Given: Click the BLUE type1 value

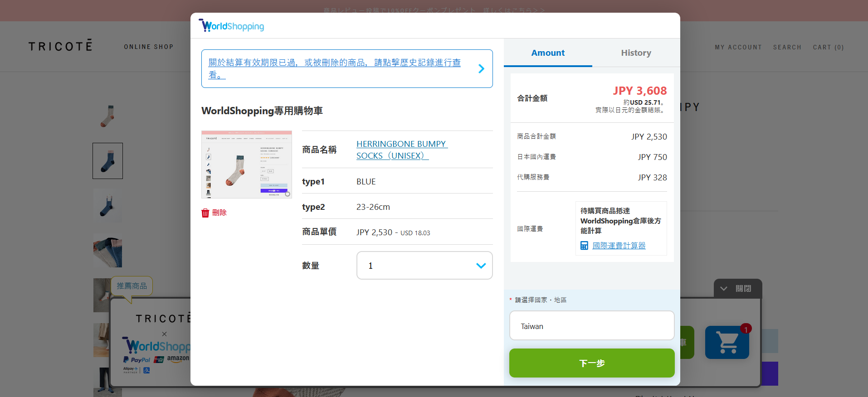Looking at the screenshot, I should point(366,181).
